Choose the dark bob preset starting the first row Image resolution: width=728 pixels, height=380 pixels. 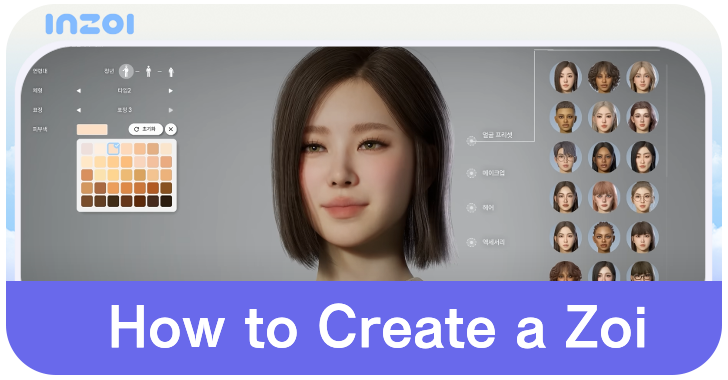pos(566,77)
